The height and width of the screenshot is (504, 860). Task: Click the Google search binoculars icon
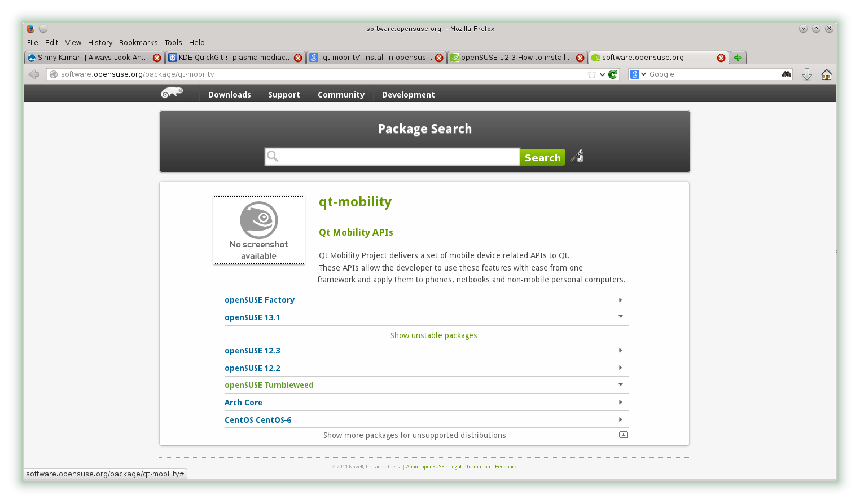787,74
